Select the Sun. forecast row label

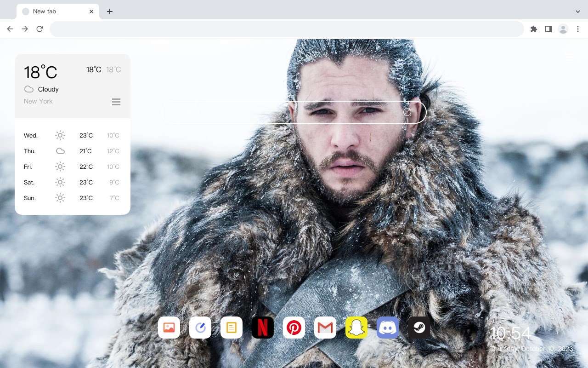pos(30,198)
